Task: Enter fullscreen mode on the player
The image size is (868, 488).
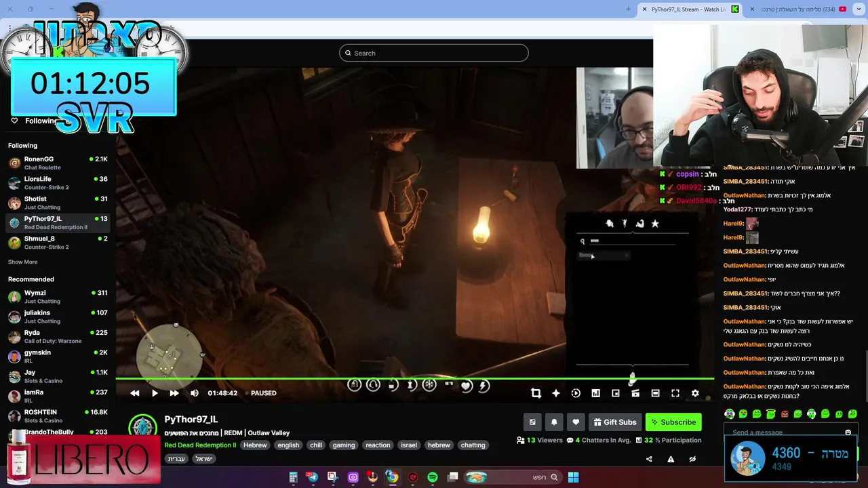Action: tap(675, 393)
